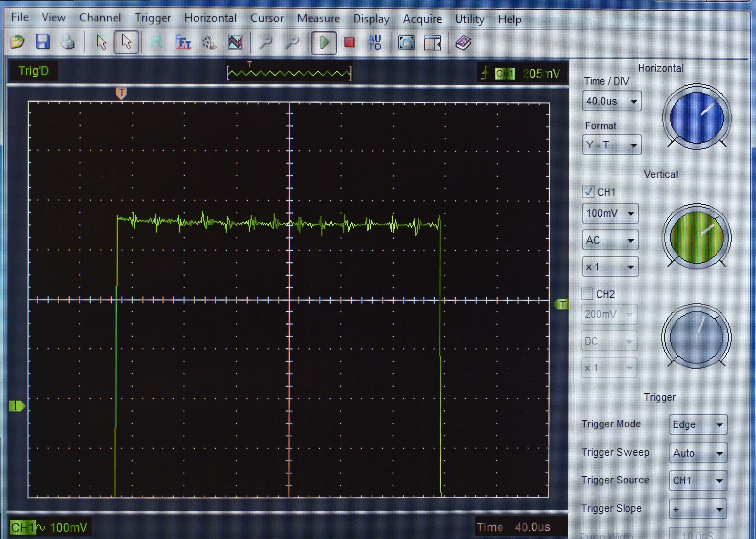
Task: Open the Format Y-T dropdown
Action: [612, 145]
